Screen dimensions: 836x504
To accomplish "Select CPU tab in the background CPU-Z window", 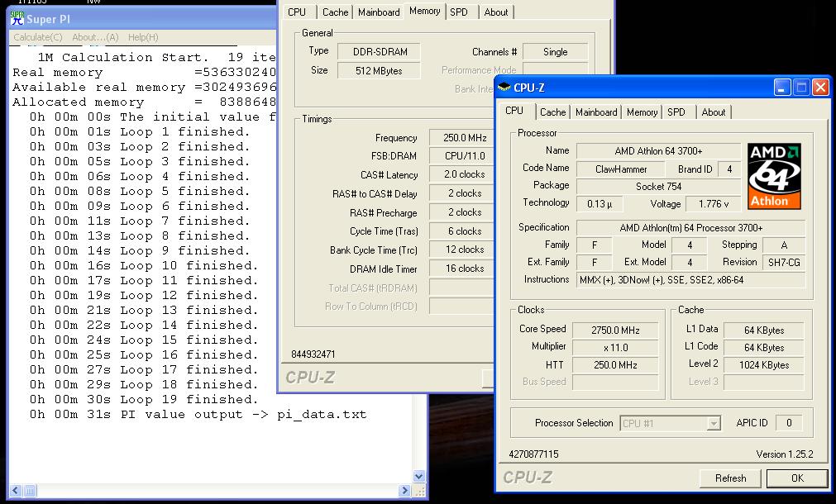I will pos(297,12).
